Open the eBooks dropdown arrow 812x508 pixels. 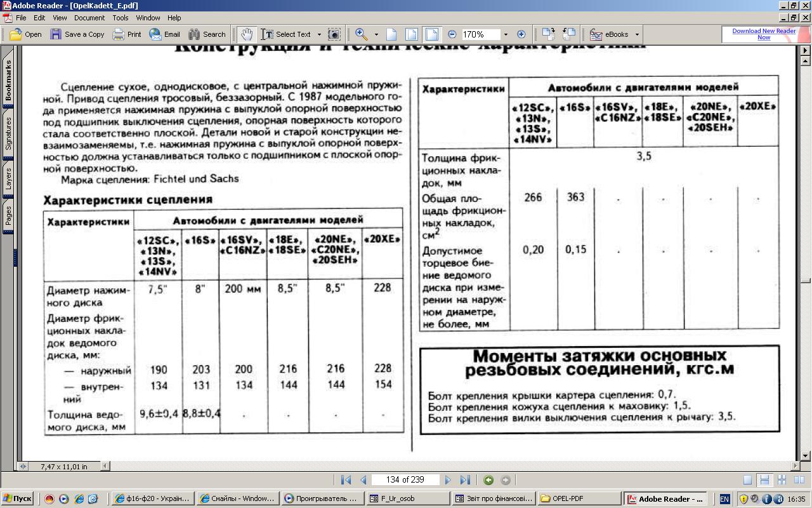pos(637,34)
